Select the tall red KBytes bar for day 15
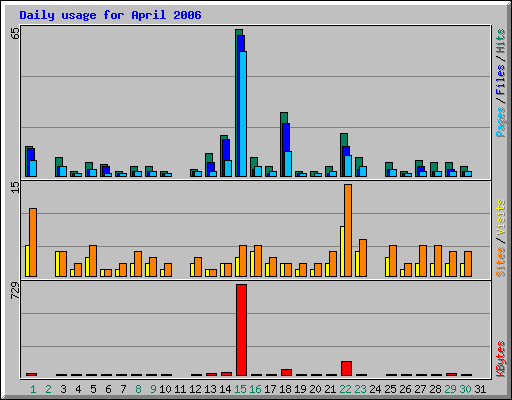Image resolution: width=512 pixels, height=400 pixels. coord(241,330)
